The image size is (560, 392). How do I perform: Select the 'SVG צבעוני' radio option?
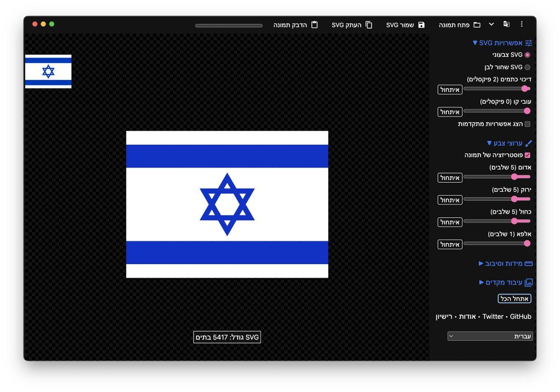coord(527,55)
